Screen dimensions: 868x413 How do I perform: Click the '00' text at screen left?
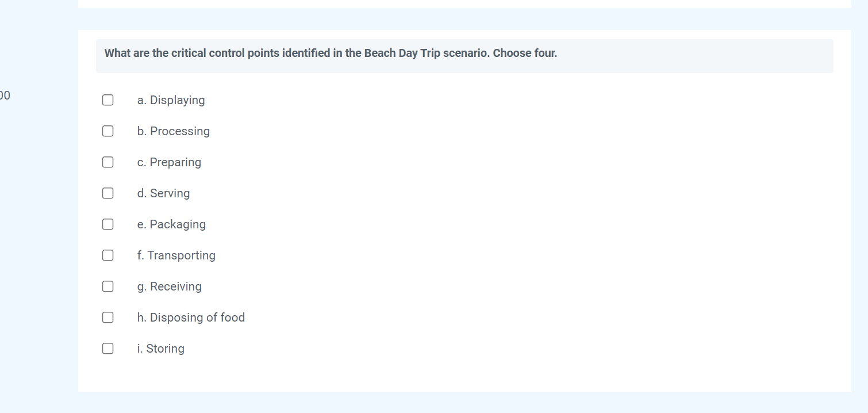point(6,95)
